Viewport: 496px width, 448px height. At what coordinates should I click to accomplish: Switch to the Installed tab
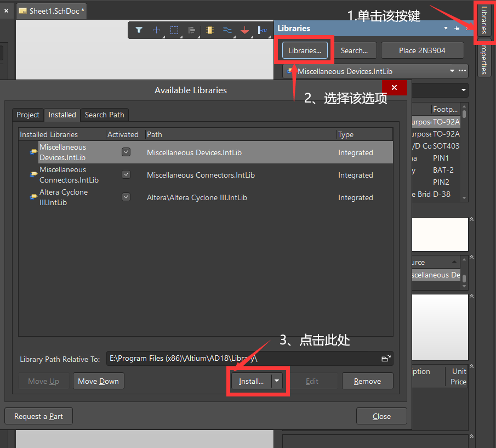pyautogui.click(x=62, y=115)
